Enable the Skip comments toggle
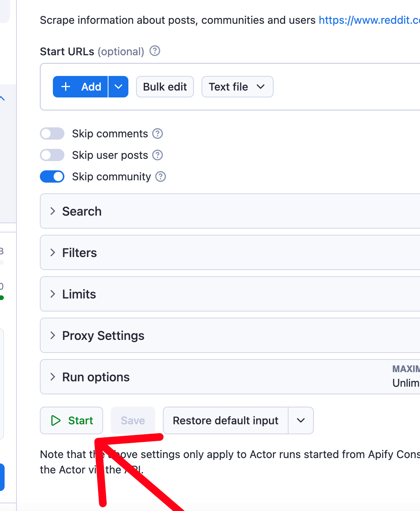420x511 pixels. 52,134
